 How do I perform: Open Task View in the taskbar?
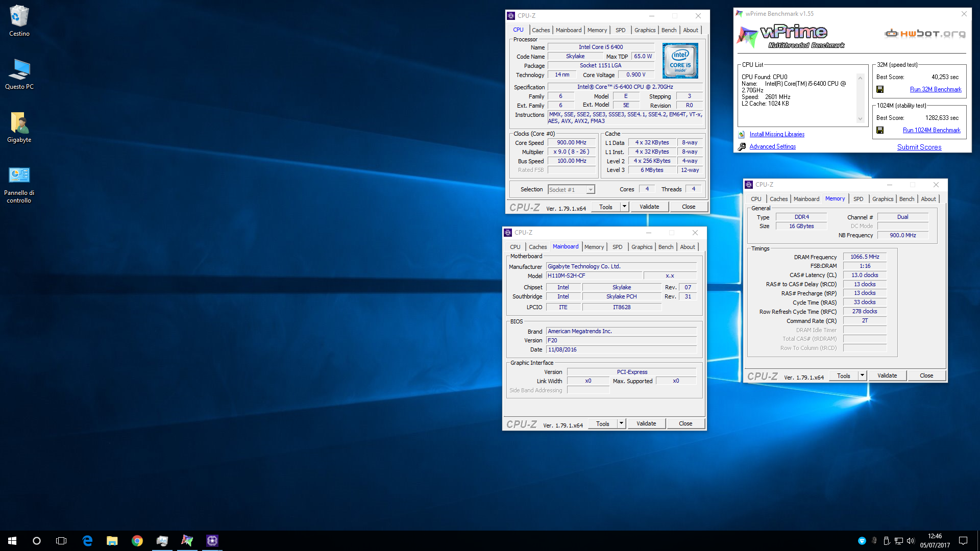[x=61, y=541]
